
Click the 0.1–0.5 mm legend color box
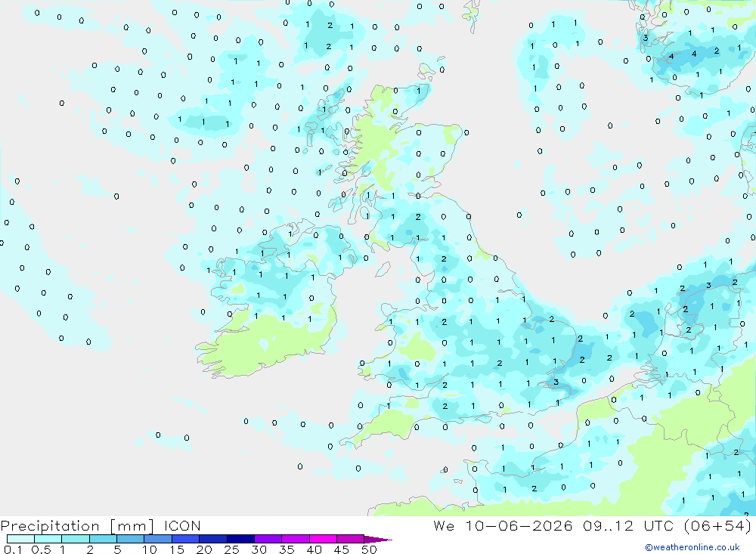tap(20, 539)
